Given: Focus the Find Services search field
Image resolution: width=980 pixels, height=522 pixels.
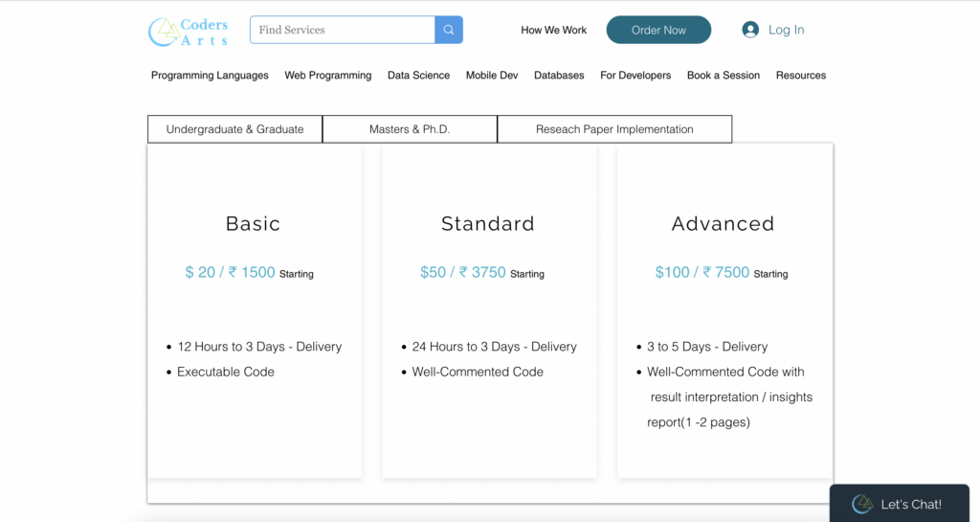Looking at the screenshot, I should click(x=342, y=30).
